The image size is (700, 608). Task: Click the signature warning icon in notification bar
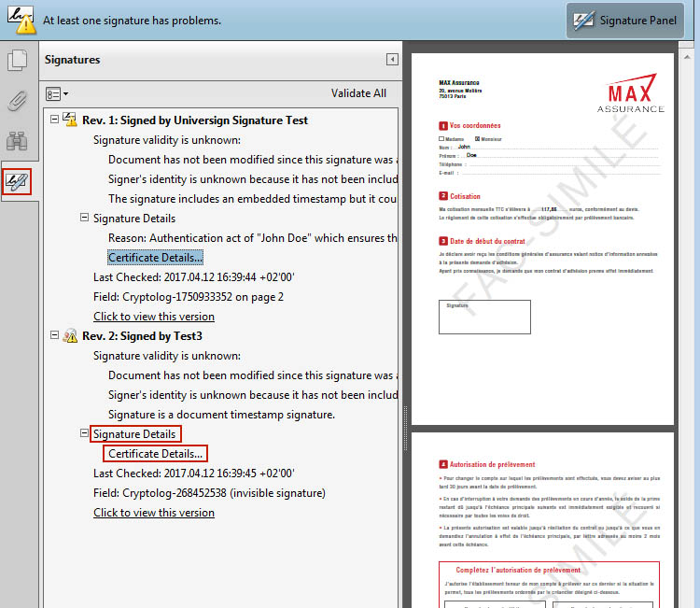click(21, 20)
